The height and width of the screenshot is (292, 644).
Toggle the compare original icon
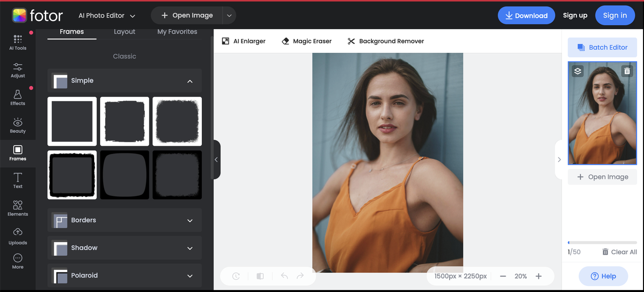click(x=260, y=276)
